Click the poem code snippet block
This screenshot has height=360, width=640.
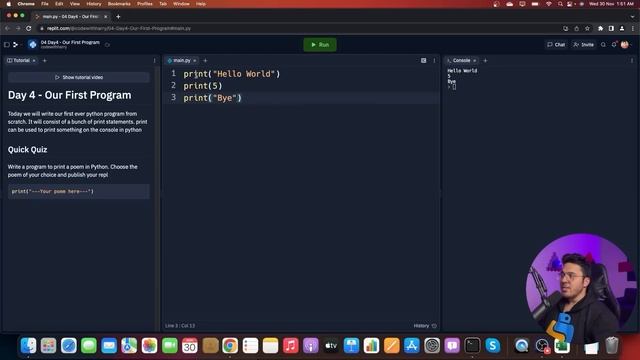[x=79, y=191]
